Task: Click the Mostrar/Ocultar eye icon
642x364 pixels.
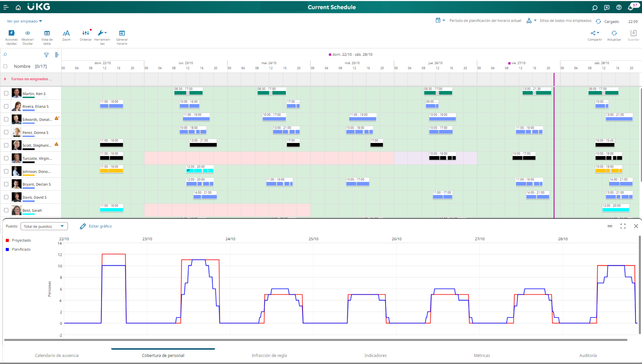Action: point(27,33)
